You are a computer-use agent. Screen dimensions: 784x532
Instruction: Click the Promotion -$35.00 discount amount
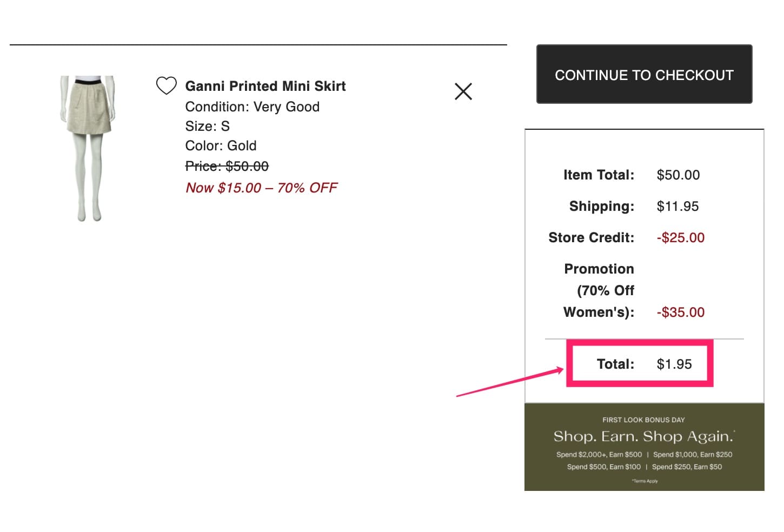[x=680, y=312]
